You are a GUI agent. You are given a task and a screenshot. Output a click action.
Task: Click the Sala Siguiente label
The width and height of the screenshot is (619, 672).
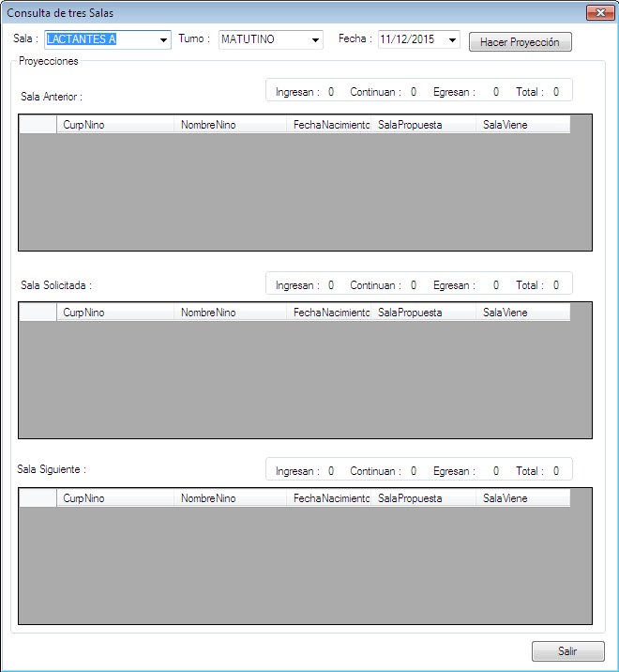(x=52, y=469)
